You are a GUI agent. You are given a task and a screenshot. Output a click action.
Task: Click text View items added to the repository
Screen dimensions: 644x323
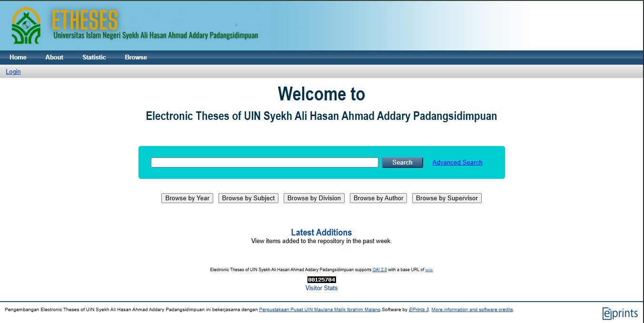[321, 241]
